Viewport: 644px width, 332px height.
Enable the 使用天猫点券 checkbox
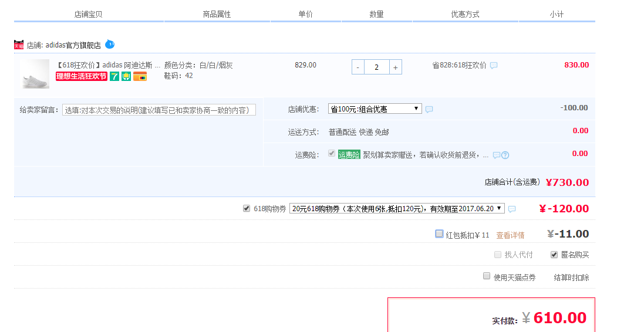coord(487,276)
